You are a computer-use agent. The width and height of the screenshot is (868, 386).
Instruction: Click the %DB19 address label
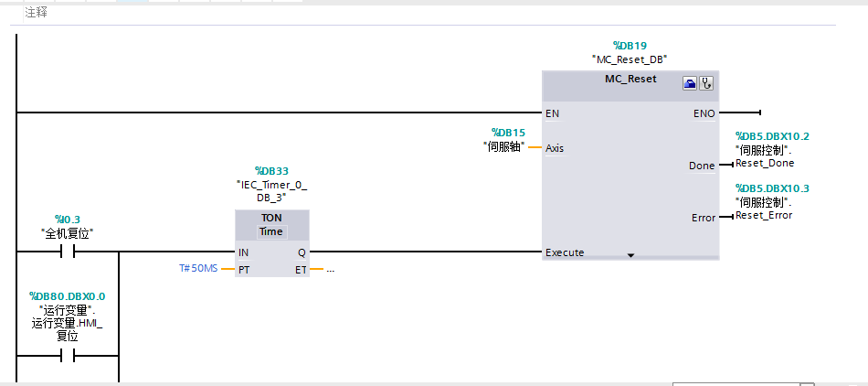coord(630,46)
